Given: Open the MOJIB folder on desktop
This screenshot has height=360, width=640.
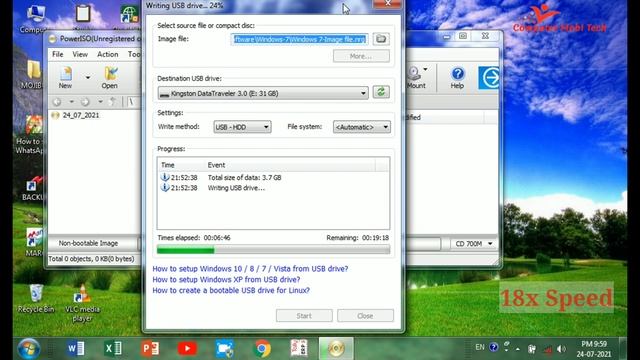Looking at the screenshot, I should [33, 75].
